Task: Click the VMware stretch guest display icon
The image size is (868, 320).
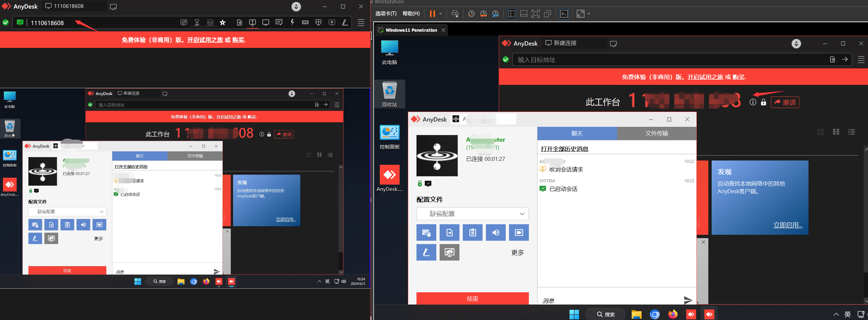Action: [x=580, y=14]
